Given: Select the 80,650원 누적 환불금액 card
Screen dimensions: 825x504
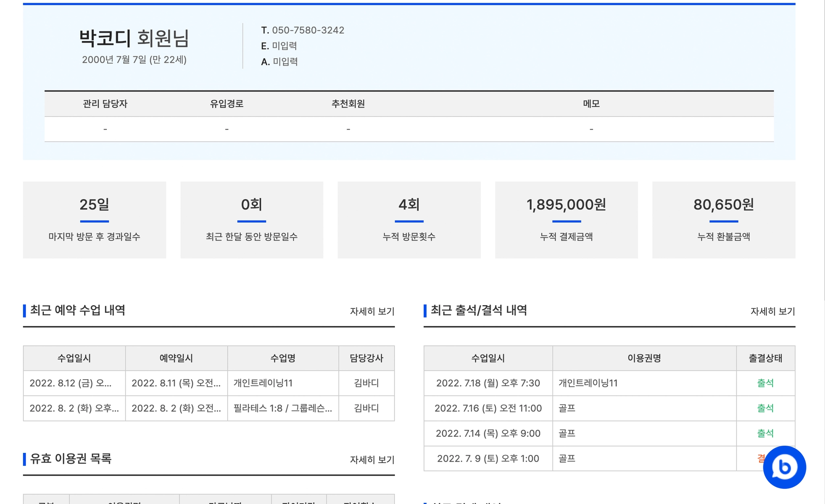Looking at the screenshot, I should (723, 220).
